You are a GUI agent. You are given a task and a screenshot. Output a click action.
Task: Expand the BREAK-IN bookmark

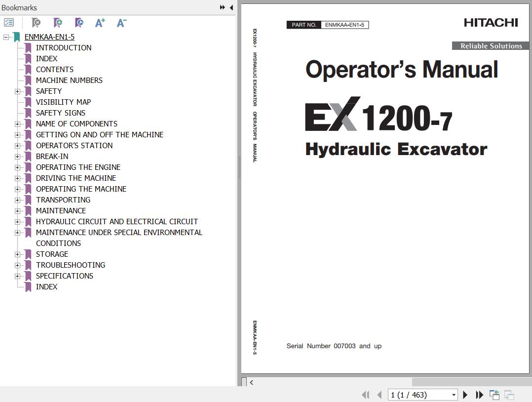(17, 157)
